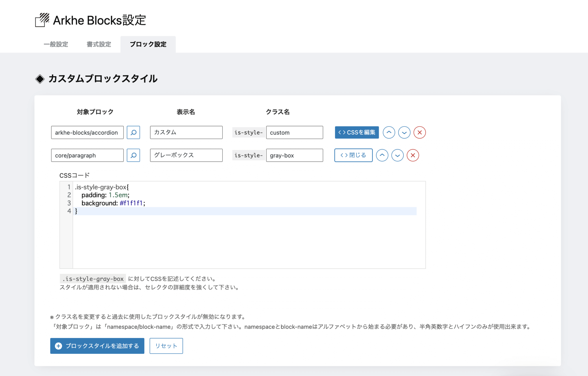Move the カスタム style up

tap(389, 133)
